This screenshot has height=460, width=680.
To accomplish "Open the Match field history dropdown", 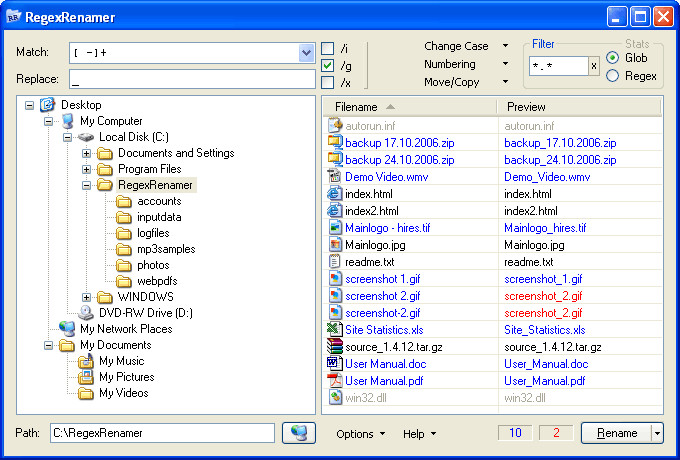I will coord(306,53).
